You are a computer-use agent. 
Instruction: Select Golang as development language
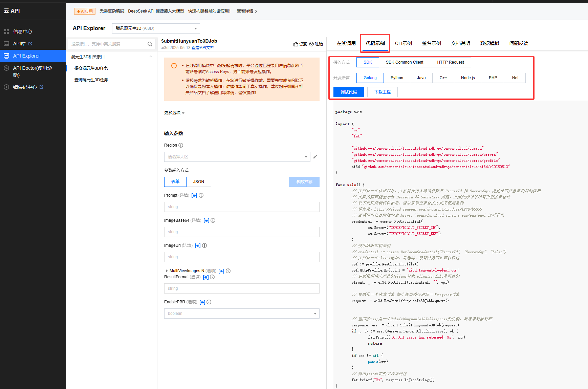pyautogui.click(x=370, y=78)
